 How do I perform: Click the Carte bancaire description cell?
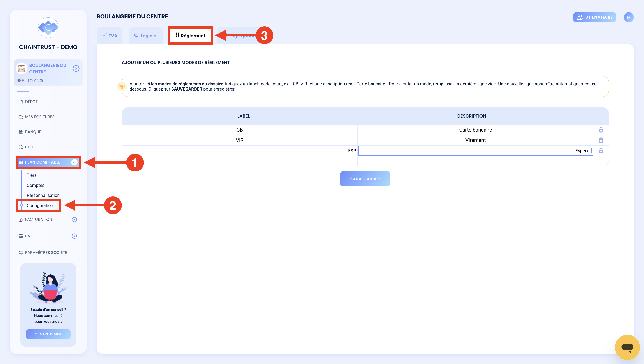[x=475, y=130]
